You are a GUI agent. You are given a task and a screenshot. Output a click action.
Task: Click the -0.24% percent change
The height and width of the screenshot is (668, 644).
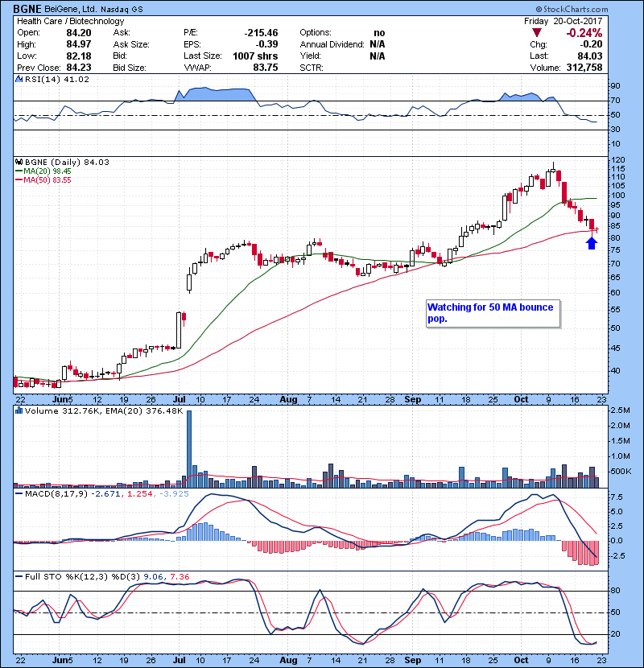point(584,33)
